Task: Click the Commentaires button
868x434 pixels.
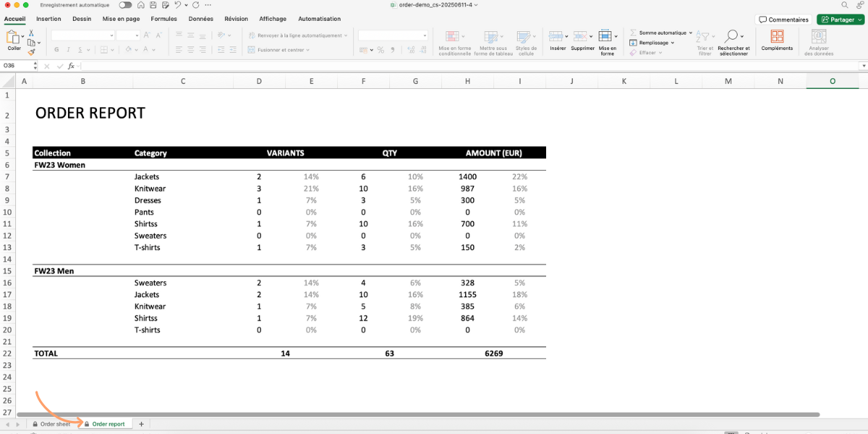Action: coord(783,20)
